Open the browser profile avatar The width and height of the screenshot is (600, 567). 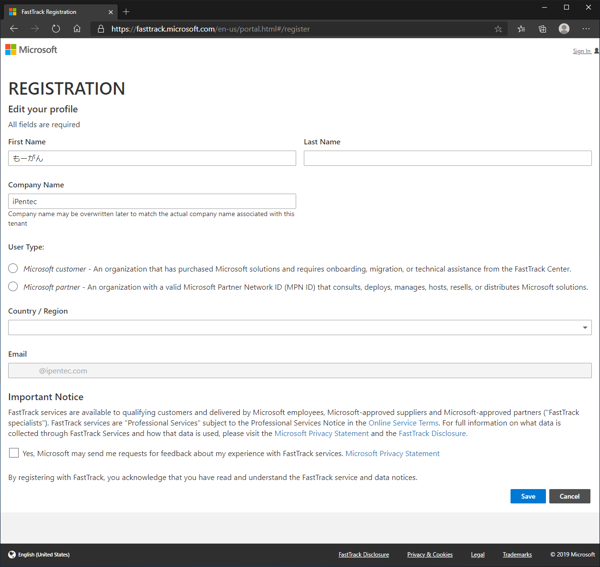click(x=564, y=29)
